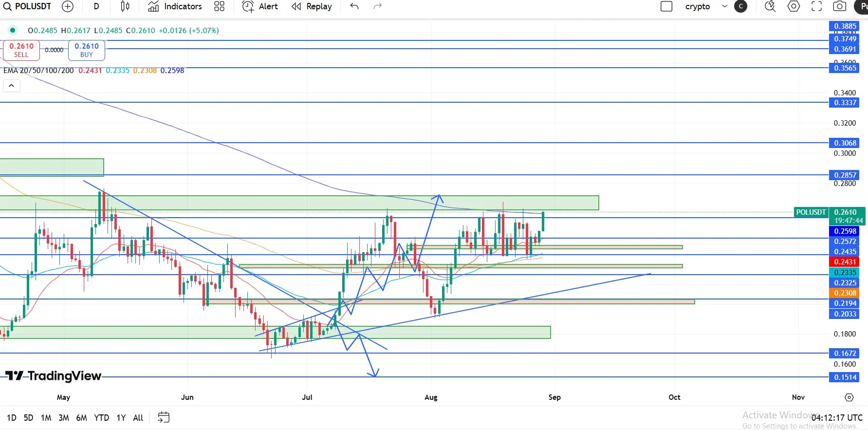Image resolution: width=868 pixels, height=430 pixels.
Task: Set range to 1M
Action: (x=46, y=418)
